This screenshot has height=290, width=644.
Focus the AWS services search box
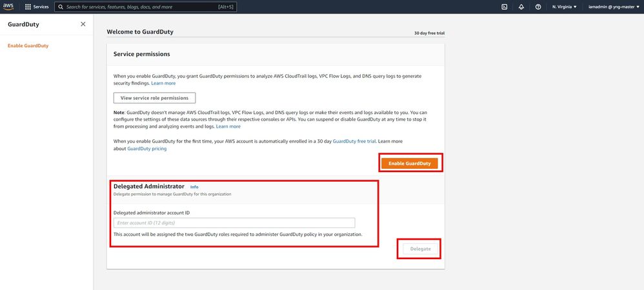coord(145,7)
